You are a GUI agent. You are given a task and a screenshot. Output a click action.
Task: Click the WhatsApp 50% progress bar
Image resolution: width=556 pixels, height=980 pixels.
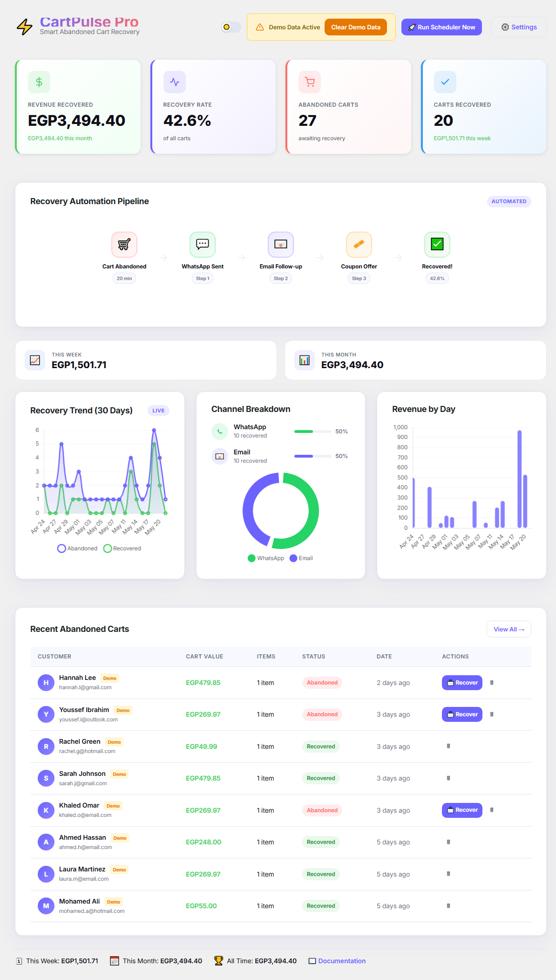coord(313,432)
